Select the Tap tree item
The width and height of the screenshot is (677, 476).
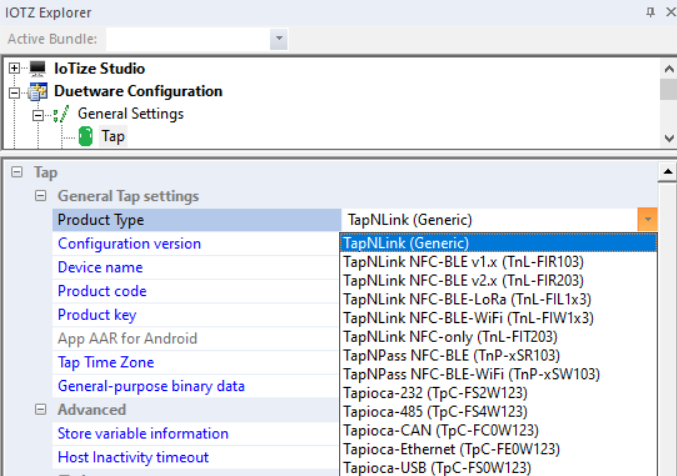click(x=113, y=136)
